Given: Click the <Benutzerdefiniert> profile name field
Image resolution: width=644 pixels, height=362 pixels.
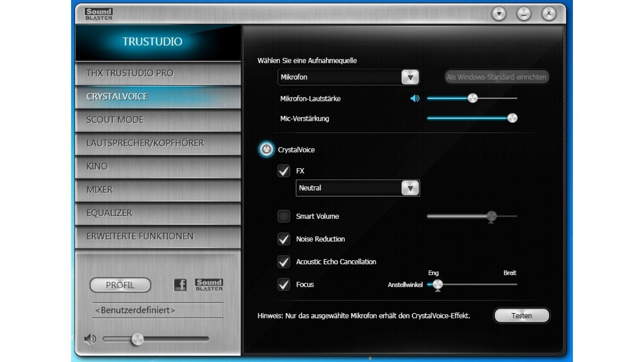Looking at the screenshot, I should 157,310.
